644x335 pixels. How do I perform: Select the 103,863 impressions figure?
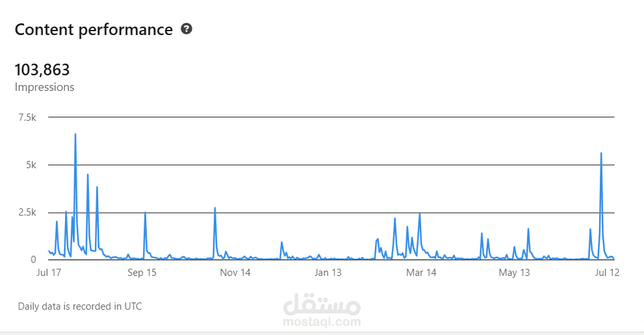pos(42,70)
